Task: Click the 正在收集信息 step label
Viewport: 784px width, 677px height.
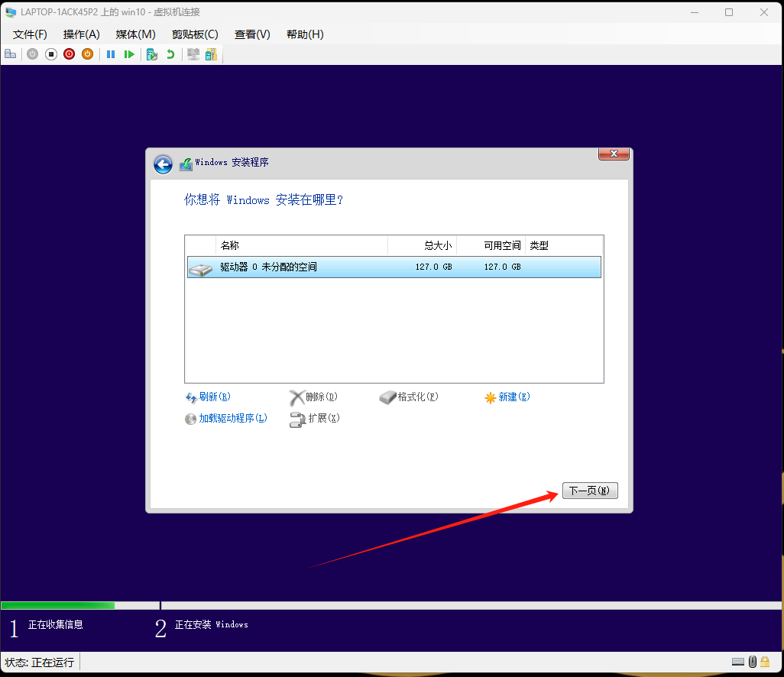Action: point(56,624)
